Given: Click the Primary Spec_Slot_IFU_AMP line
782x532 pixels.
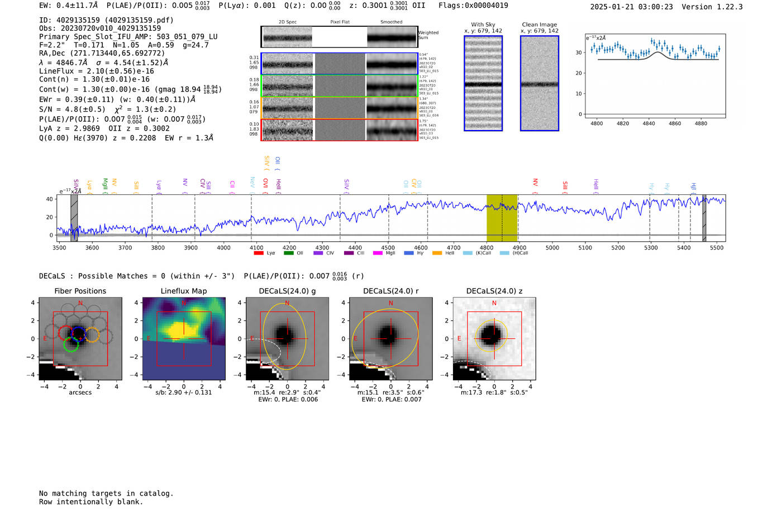Looking at the screenshot, I should (x=128, y=37).
